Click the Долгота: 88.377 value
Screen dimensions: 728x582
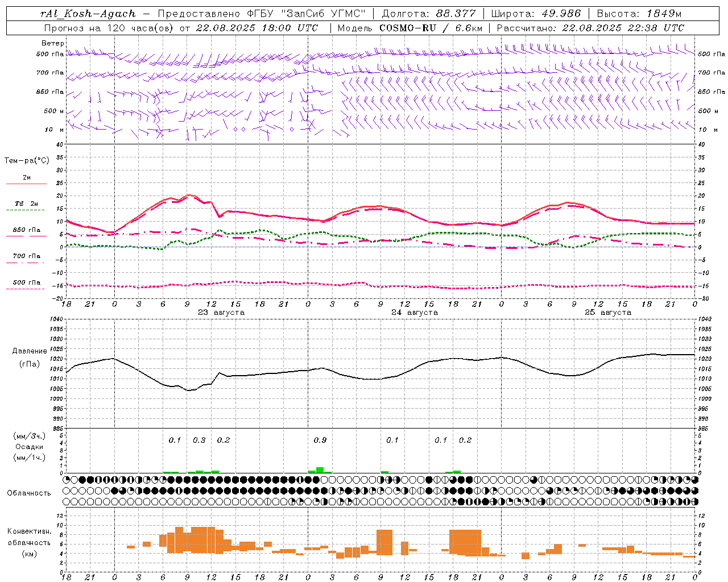[429, 14]
